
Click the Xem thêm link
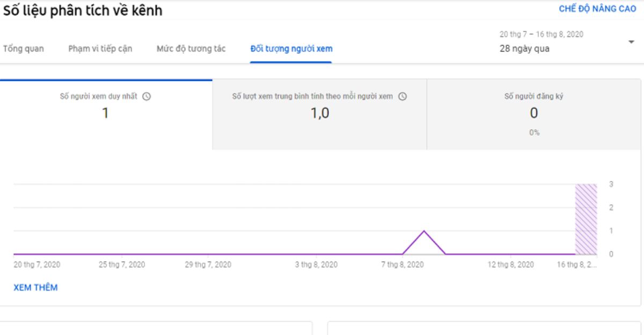[x=35, y=287]
